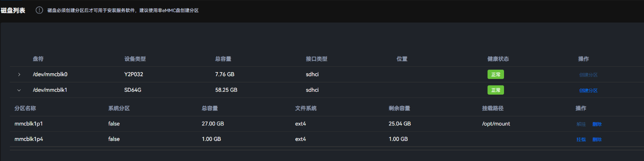Delete partition mmcblk1p4 via 删除
The height and width of the screenshot is (161, 644).
(x=597, y=140)
